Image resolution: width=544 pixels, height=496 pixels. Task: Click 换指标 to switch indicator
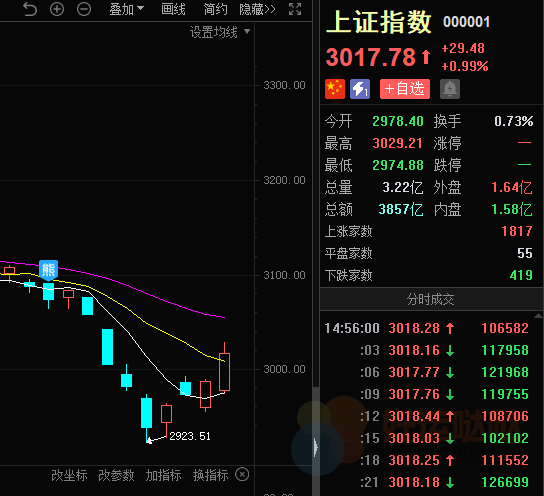click(211, 475)
